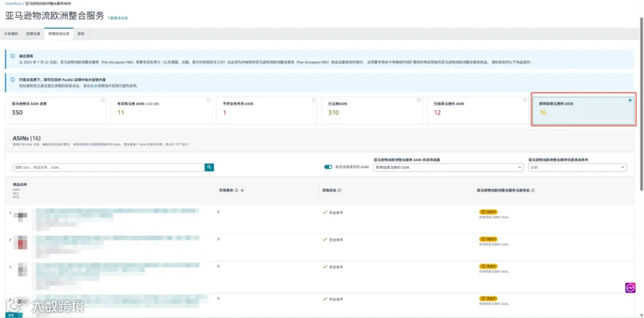Viewport: 644px width, 318px height.
Task: Expand the third product row chevron
Action: click(10, 266)
